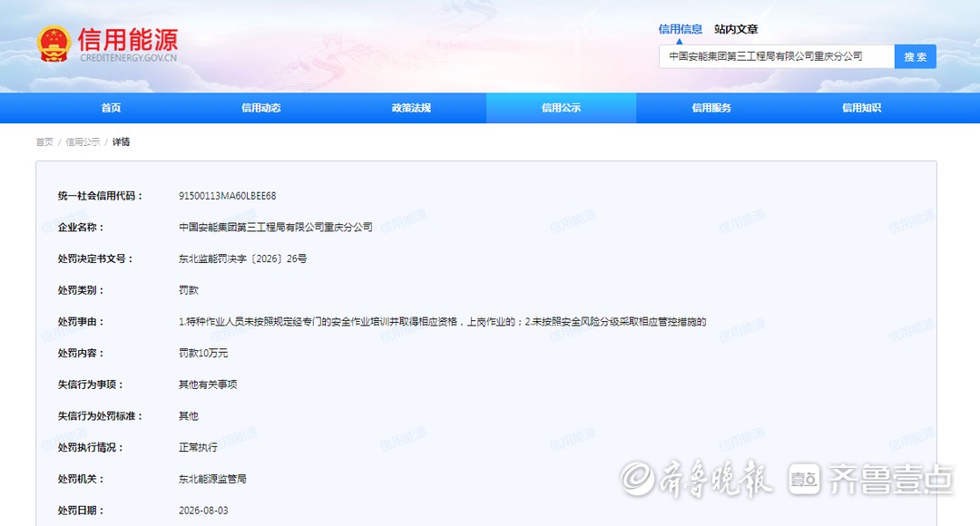980x526 pixels.
Task: Click the national emblem logo icon
Action: (54, 44)
